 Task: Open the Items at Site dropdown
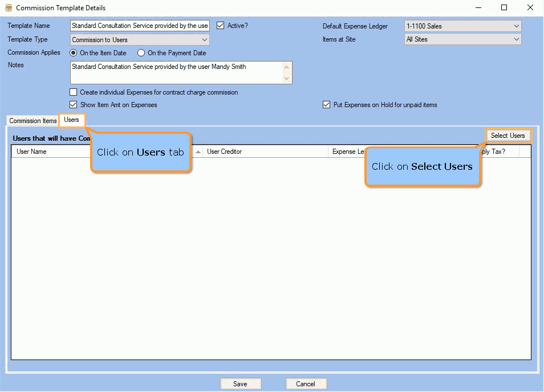coord(516,39)
